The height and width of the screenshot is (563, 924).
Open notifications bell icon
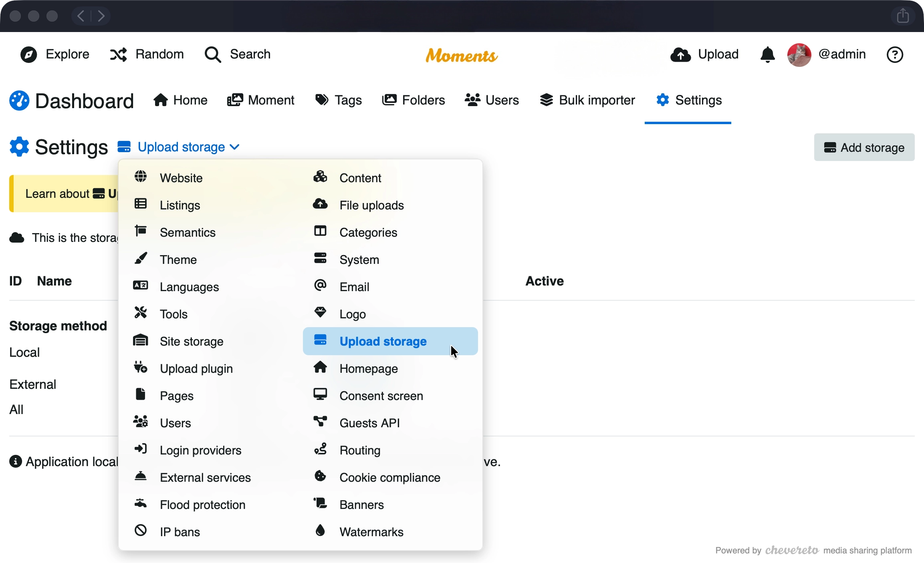pyautogui.click(x=767, y=54)
